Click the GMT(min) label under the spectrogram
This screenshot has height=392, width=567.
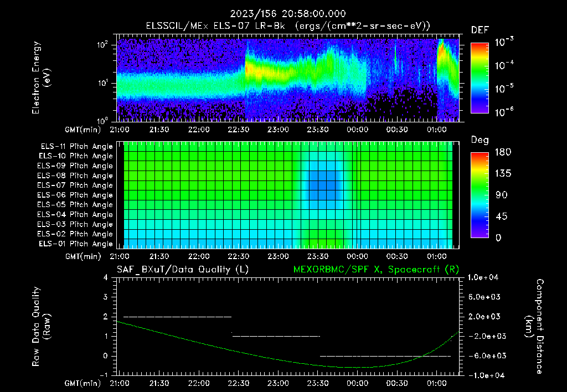83,130
